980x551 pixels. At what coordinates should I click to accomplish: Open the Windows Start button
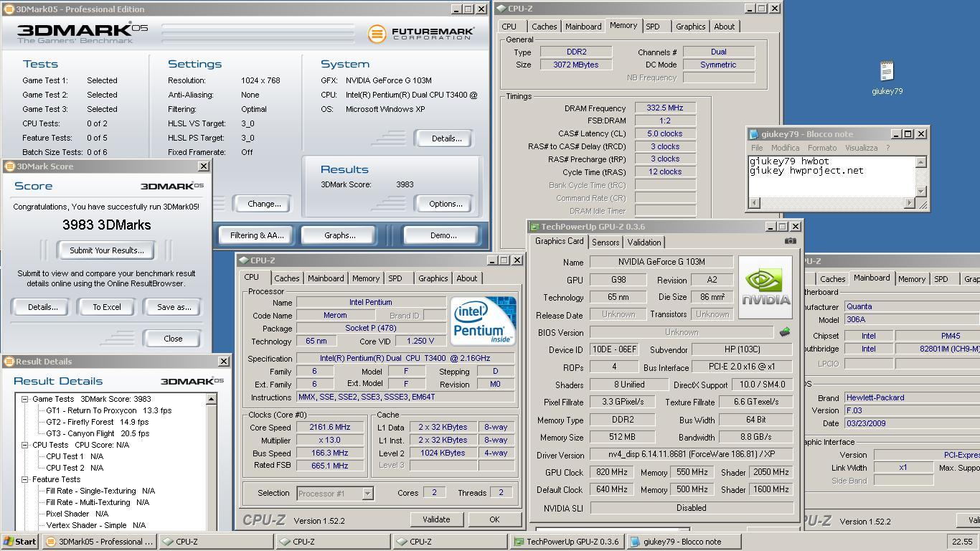(20, 542)
